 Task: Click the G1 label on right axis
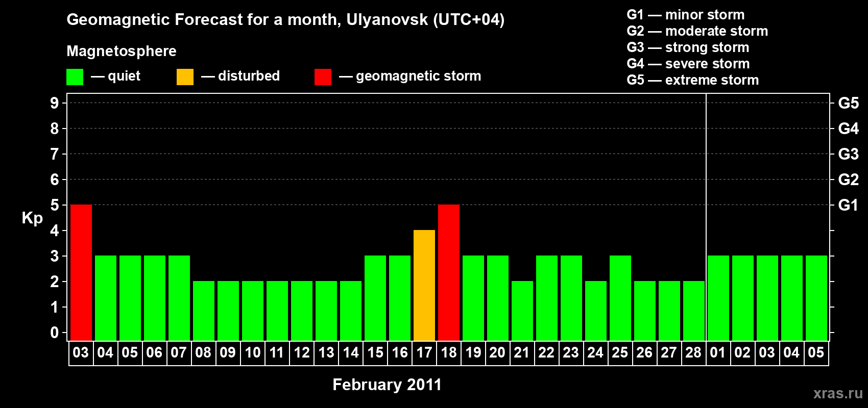coord(849,205)
